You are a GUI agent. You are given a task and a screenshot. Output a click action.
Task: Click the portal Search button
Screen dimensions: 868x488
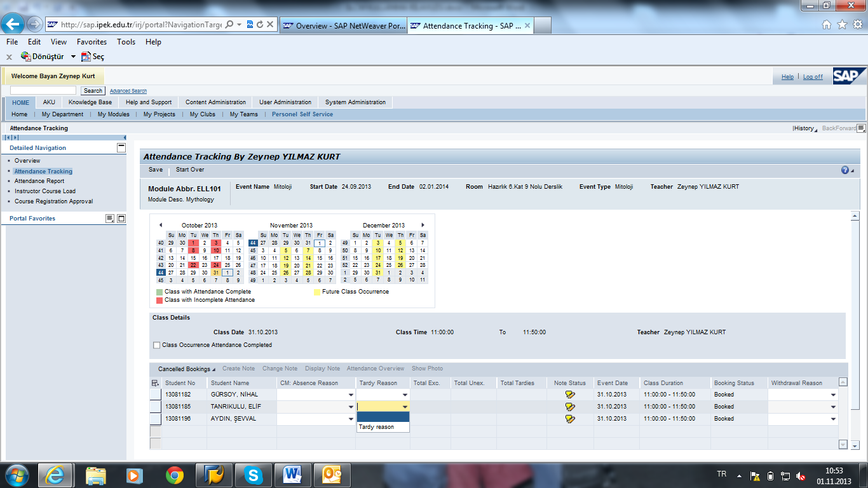[93, 91]
